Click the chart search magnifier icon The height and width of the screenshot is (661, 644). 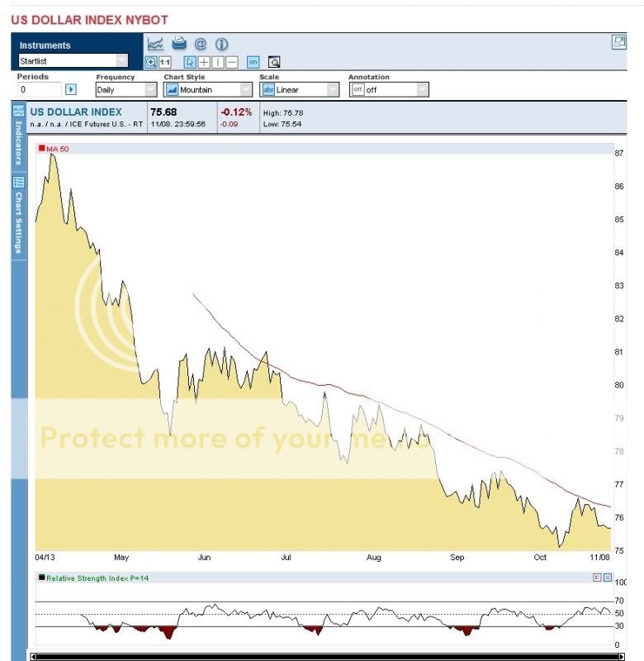pyautogui.click(x=274, y=62)
